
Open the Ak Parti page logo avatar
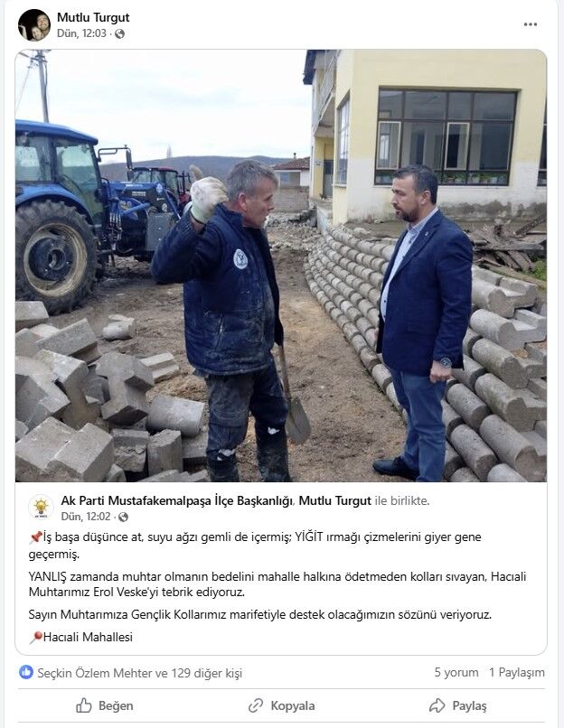click(41, 508)
